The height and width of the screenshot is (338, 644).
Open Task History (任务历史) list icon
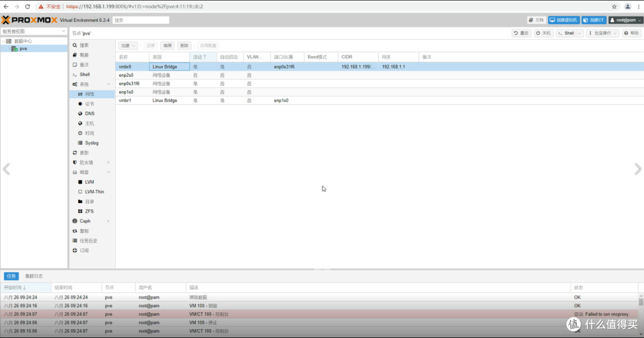(75, 241)
